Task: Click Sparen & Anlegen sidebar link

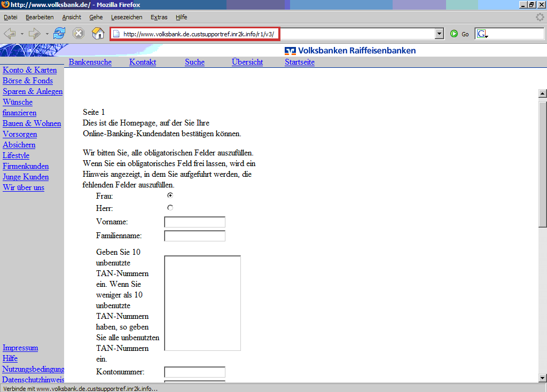Action: [33, 91]
